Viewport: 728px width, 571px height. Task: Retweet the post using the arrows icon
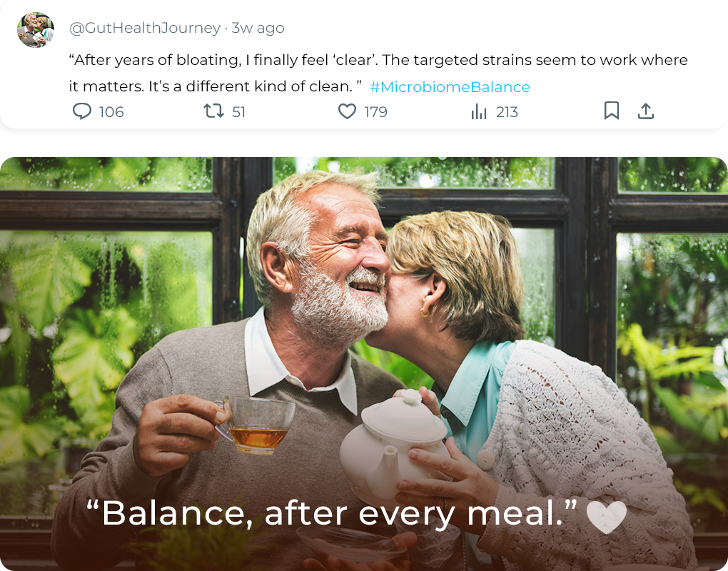coord(213,111)
